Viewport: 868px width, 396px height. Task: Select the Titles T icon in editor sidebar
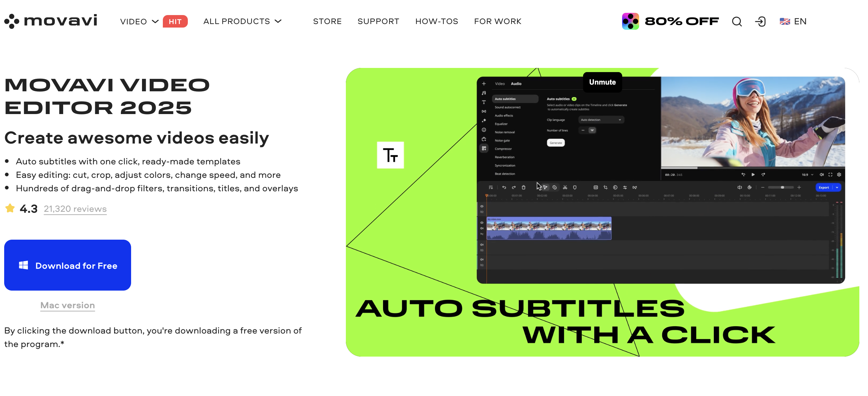(x=484, y=102)
